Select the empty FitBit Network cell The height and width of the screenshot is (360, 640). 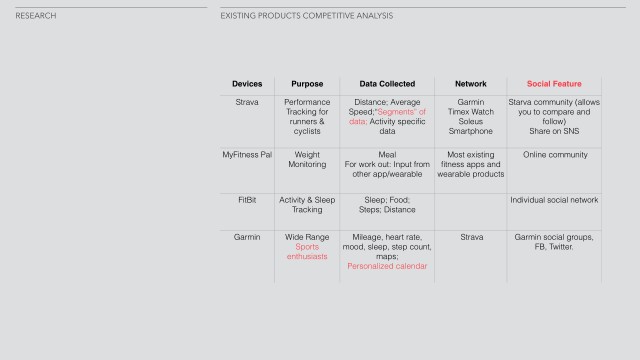471,212
